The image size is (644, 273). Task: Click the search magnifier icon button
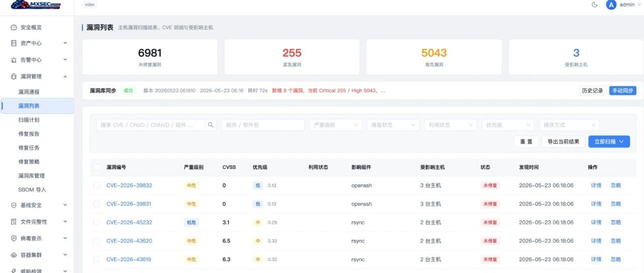211,125
